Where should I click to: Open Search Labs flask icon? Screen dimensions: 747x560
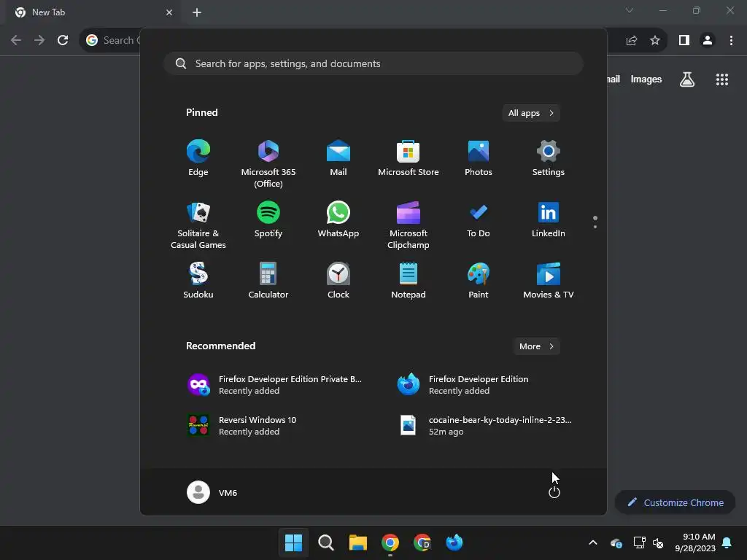(687, 79)
